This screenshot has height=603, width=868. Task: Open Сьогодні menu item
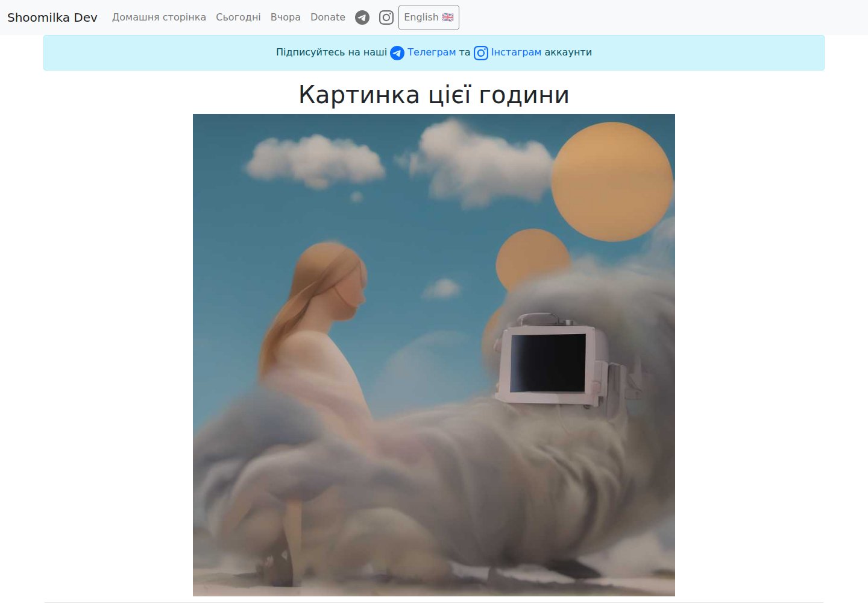[x=239, y=17]
